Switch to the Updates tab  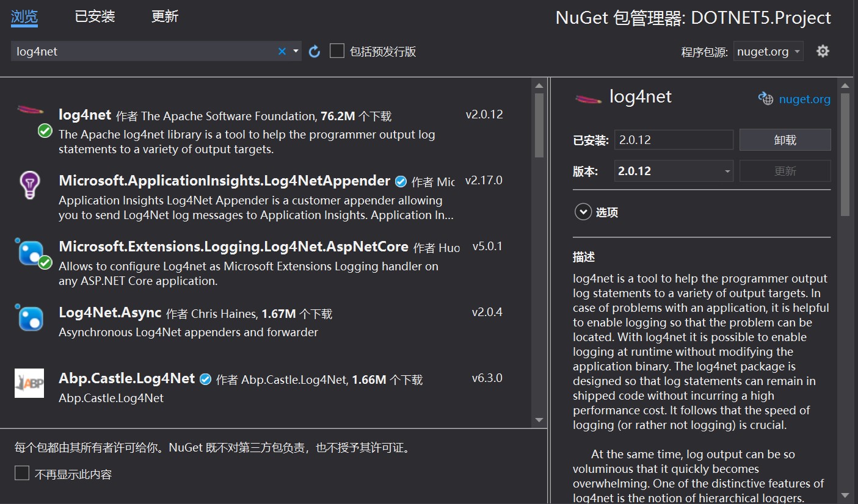(165, 16)
